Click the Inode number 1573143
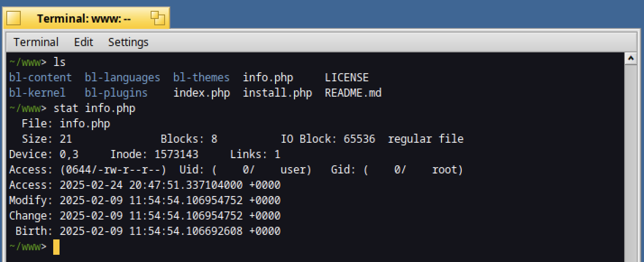The image size is (644, 262). [x=176, y=154]
